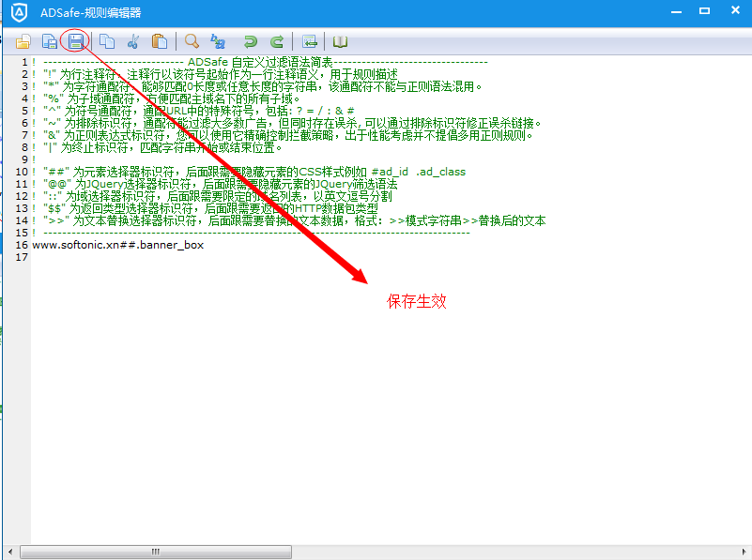Image resolution: width=752 pixels, height=560 pixels.
Task: Open the help book icon
Action: 340,41
